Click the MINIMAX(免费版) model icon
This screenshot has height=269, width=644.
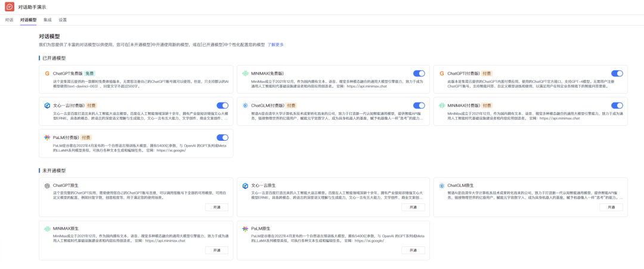coord(245,73)
